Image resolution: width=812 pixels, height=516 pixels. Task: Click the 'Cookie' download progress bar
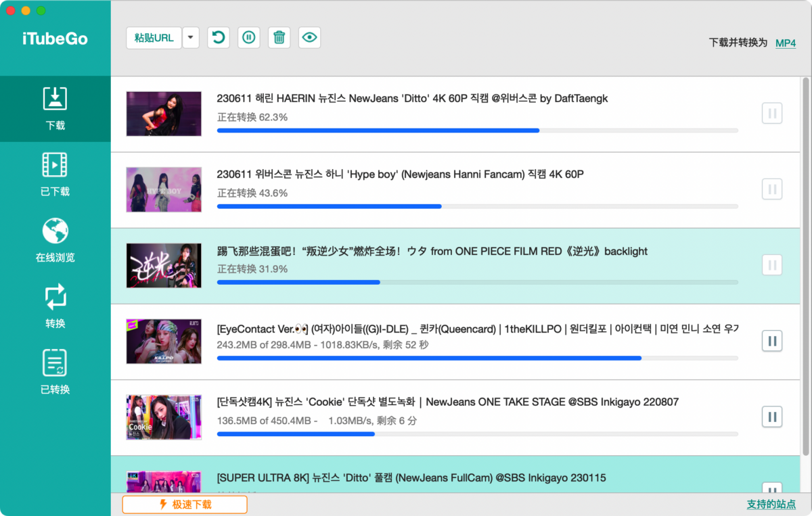point(478,434)
